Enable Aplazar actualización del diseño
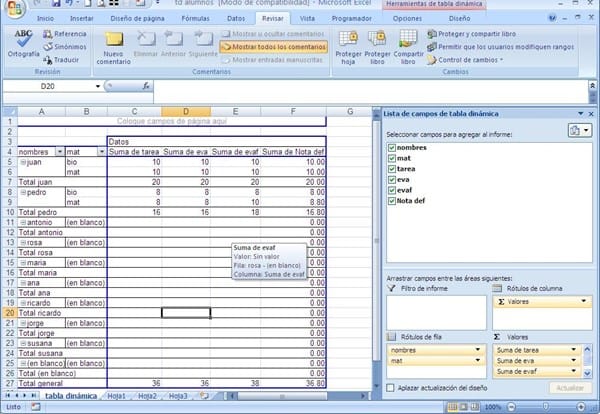Screen dimensions: 600x414 (390, 388)
